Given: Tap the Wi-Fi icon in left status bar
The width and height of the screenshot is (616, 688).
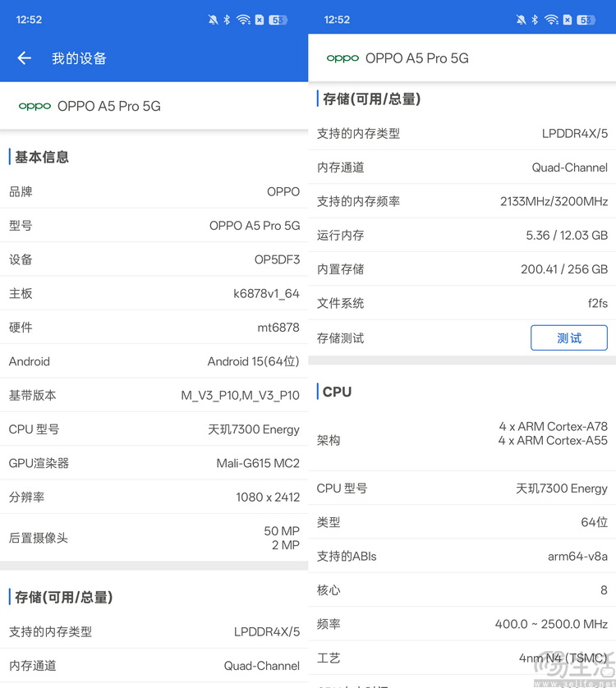Looking at the screenshot, I should point(243,20).
